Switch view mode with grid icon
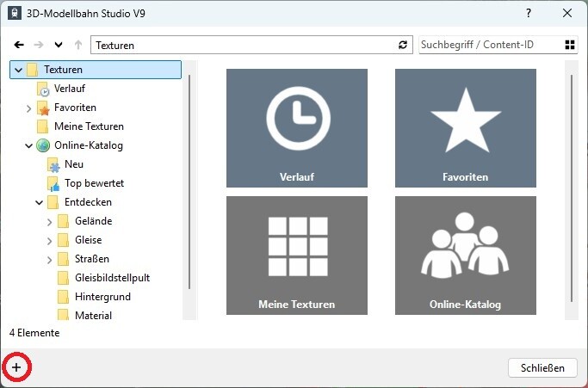Image resolution: width=588 pixels, height=388 pixels. click(x=570, y=45)
